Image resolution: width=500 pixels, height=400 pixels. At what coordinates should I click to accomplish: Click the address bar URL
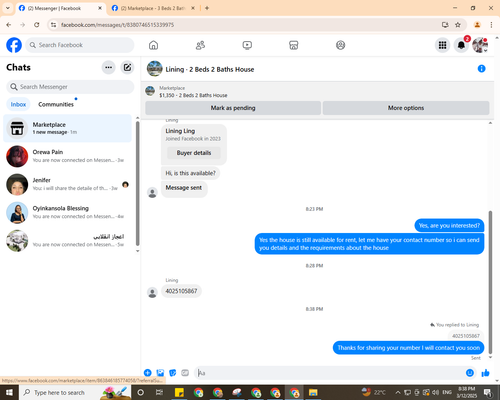point(117,25)
